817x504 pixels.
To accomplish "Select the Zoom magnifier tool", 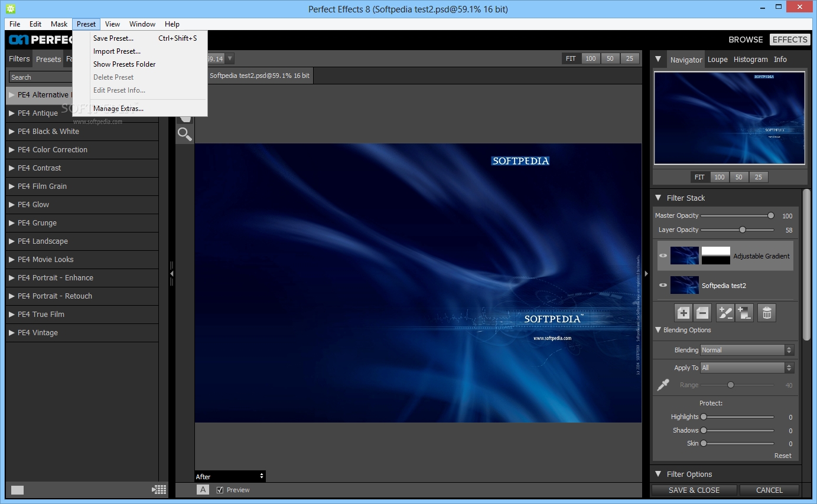I will coord(185,135).
